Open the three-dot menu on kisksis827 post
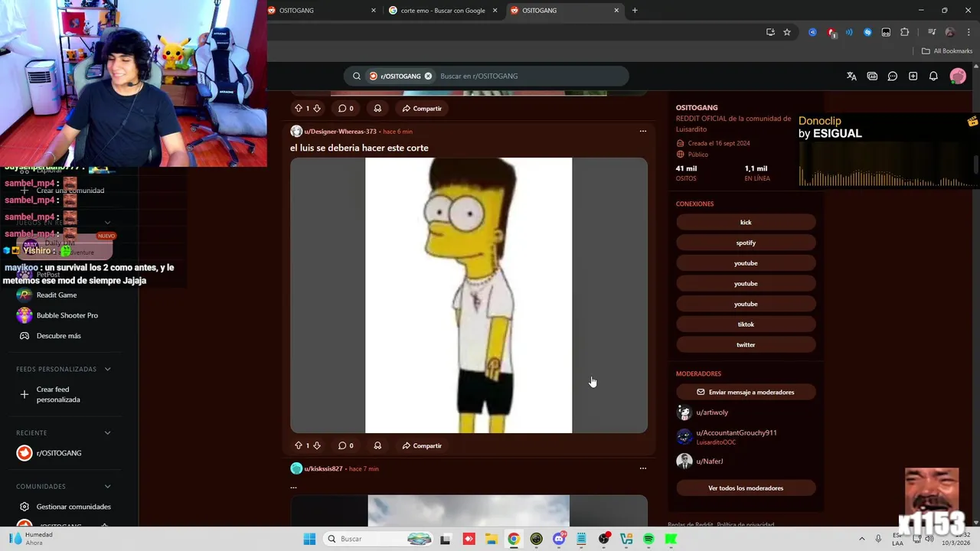The width and height of the screenshot is (980, 551). [642, 468]
